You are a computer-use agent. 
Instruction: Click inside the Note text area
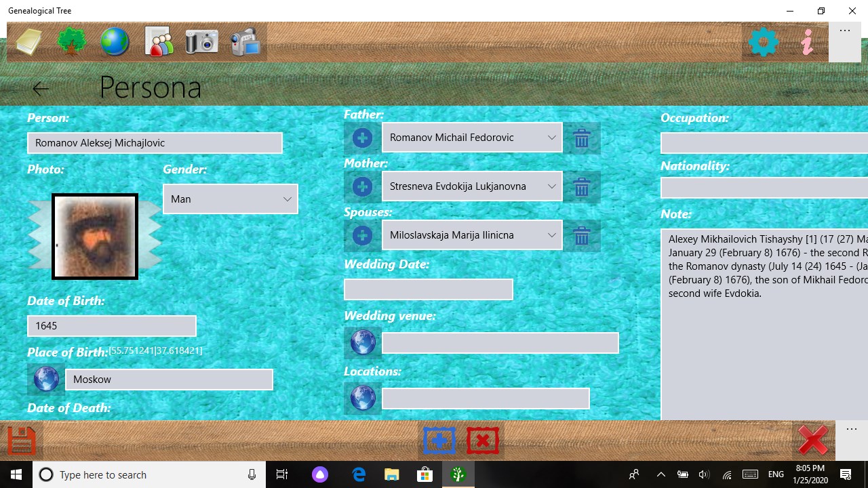click(764, 325)
